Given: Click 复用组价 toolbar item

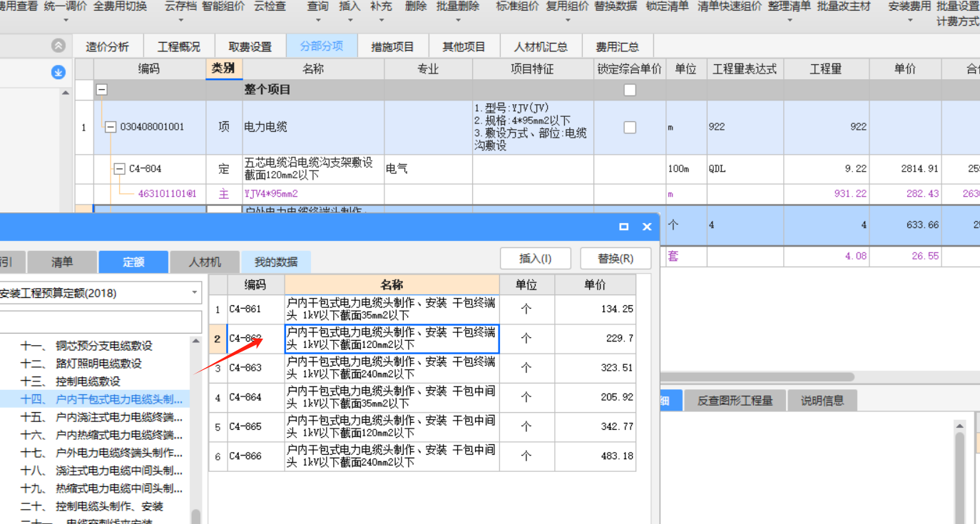Looking at the screenshot, I should coord(568,6).
